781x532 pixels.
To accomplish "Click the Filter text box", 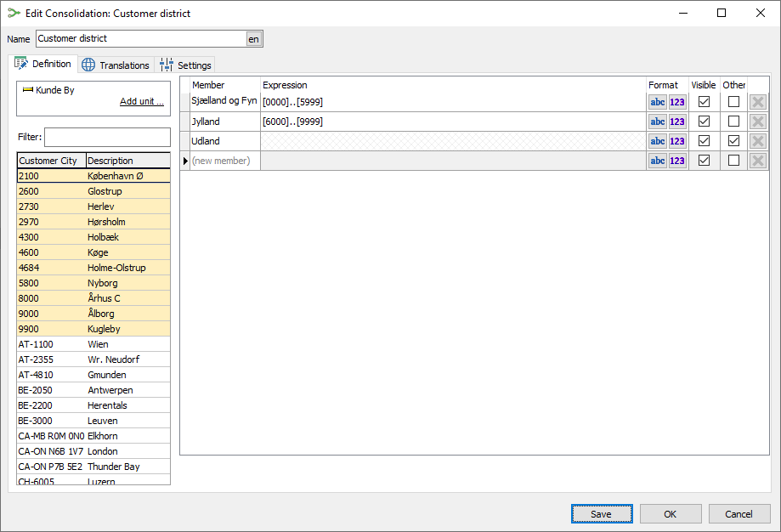I will [108, 137].
